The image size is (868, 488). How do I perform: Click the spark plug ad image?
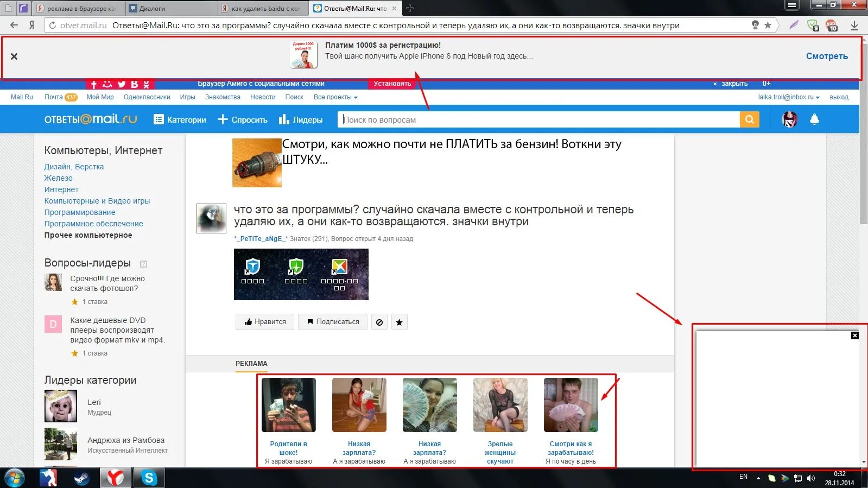click(x=257, y=163)
